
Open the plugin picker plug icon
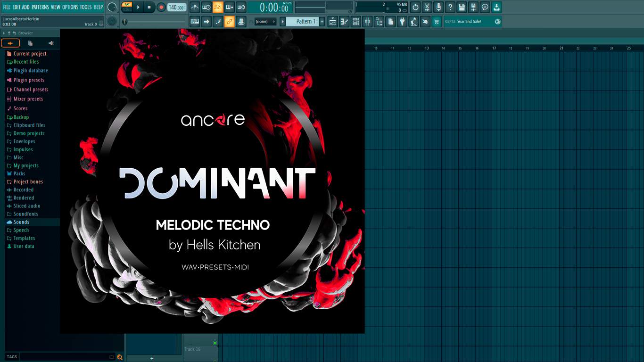point(402,21)
